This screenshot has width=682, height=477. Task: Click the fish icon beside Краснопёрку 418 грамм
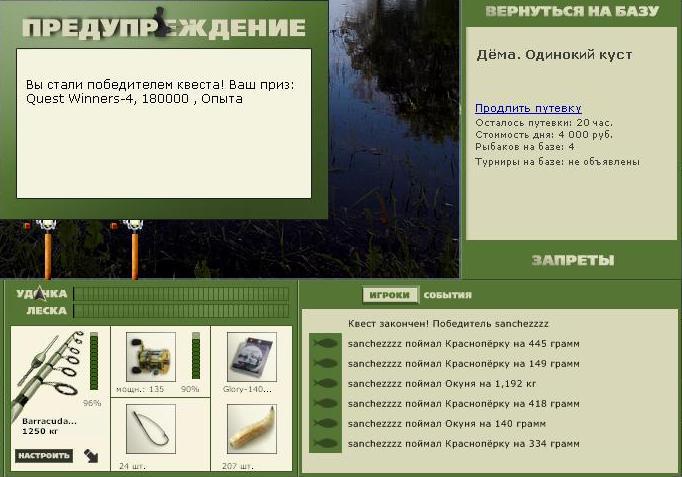(x=325, y=404)
